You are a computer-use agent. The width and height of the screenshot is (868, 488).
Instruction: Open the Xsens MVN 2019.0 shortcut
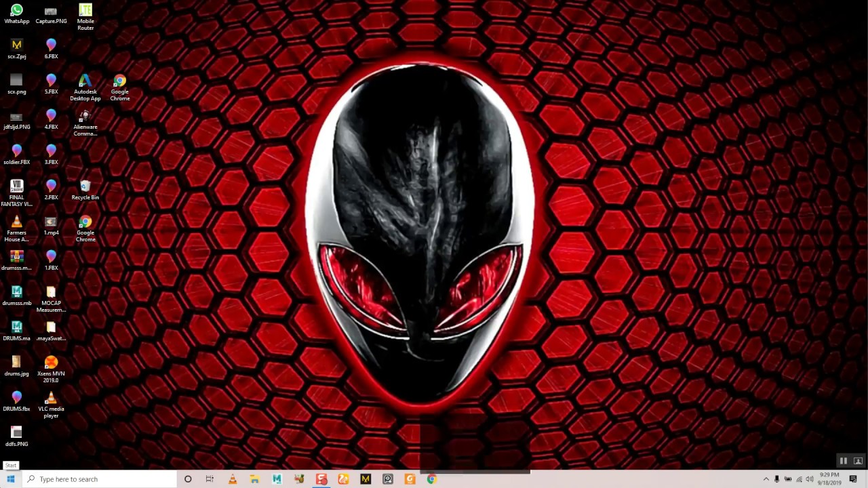pyautogui.click(x=51, y=370)
